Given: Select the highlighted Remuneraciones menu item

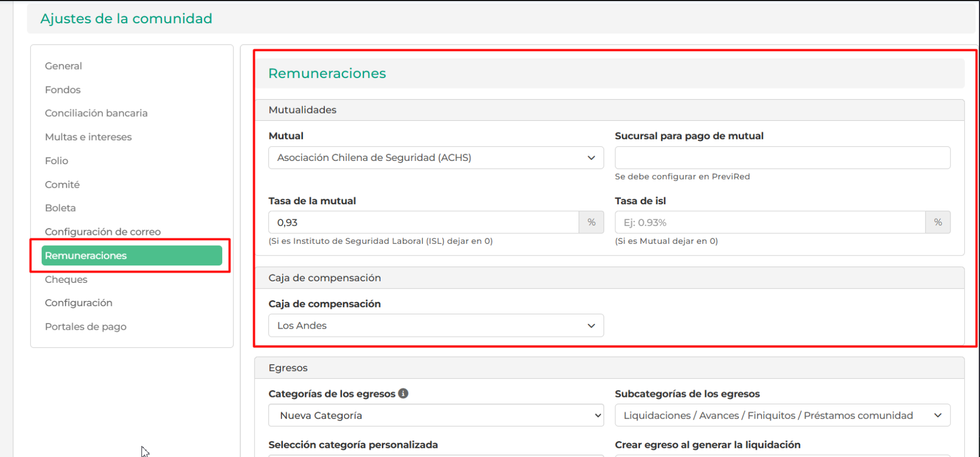Looking at the screenshot, I should pos(131,255).
